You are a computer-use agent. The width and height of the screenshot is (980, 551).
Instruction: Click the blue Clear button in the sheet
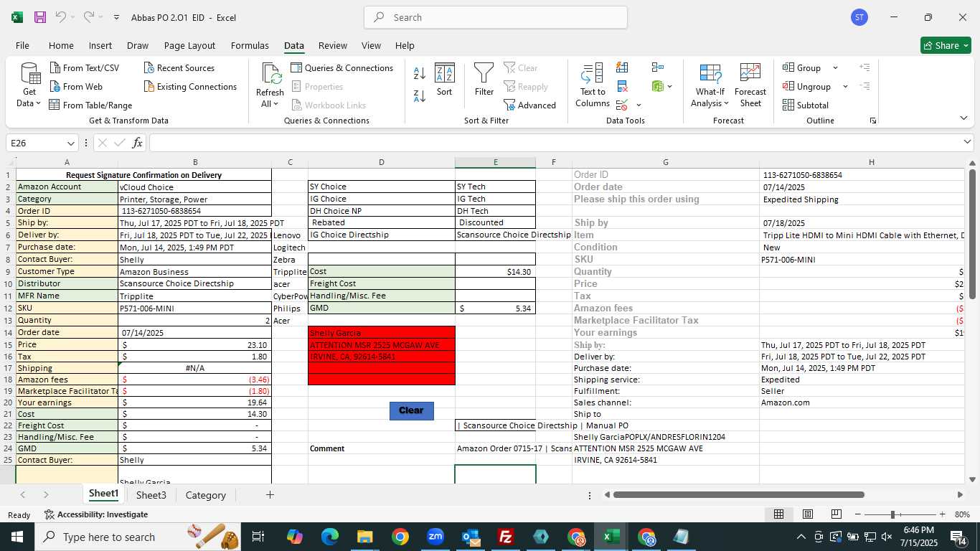411,410
